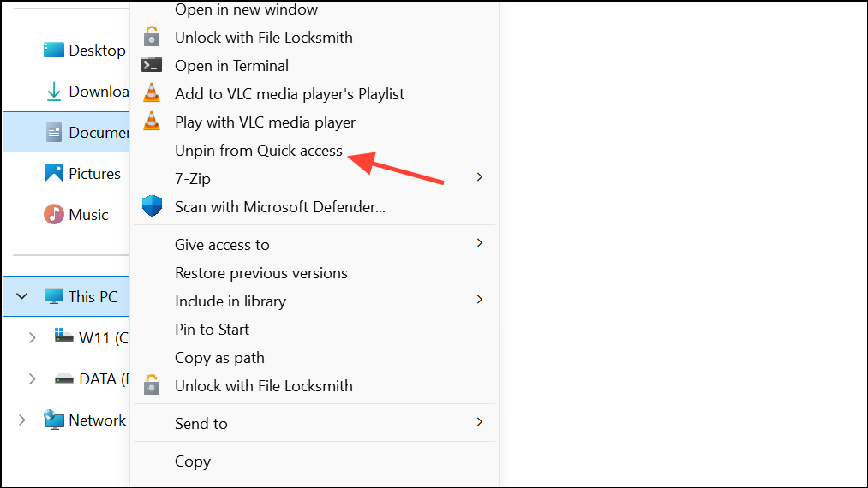868x488 pixels.
Task: Expand the Network tree chevron
Action: pos(21,420)
